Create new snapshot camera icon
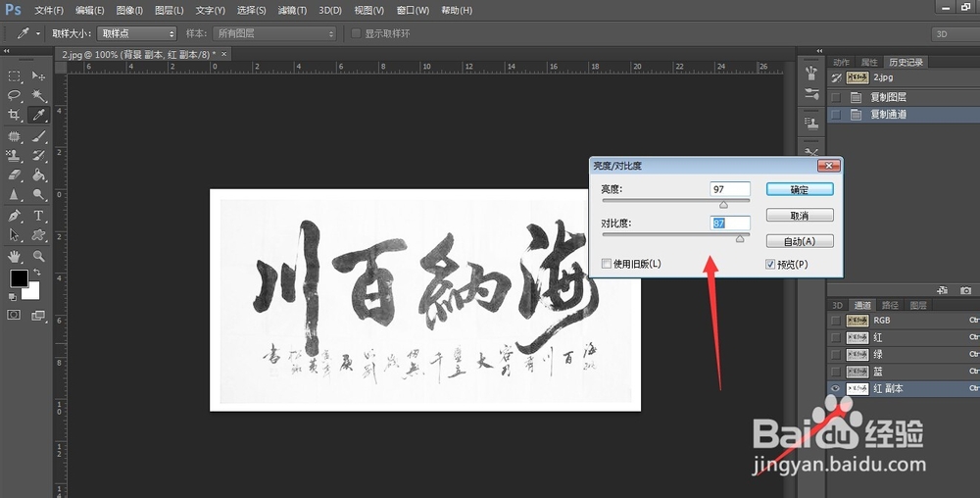 coord(965,290)
